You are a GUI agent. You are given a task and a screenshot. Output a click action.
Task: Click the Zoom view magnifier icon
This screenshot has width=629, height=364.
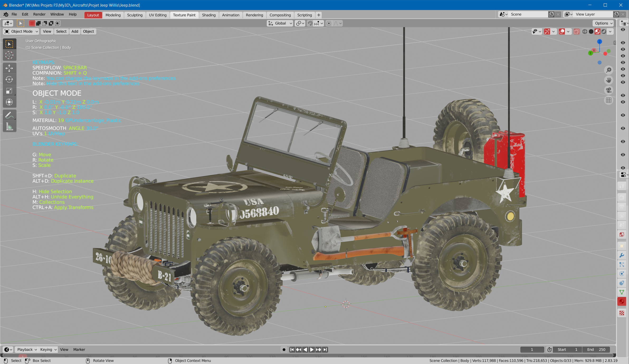point(609,70)
